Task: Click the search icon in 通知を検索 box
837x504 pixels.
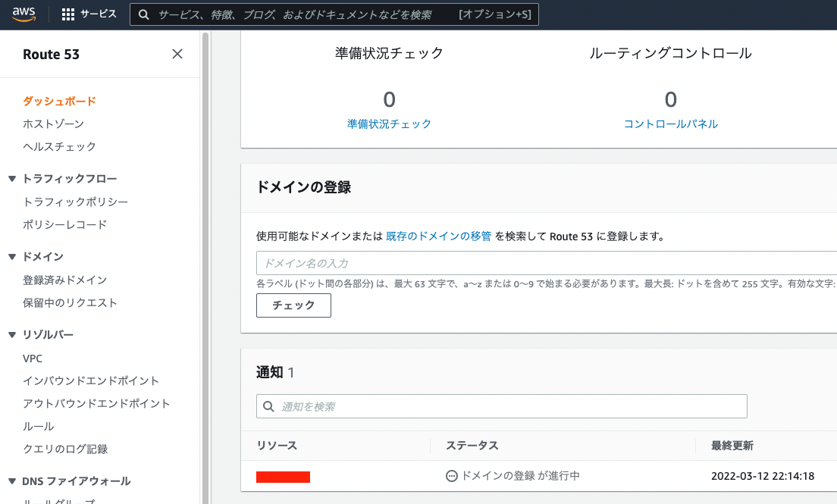Action: [x=268, y=406]
